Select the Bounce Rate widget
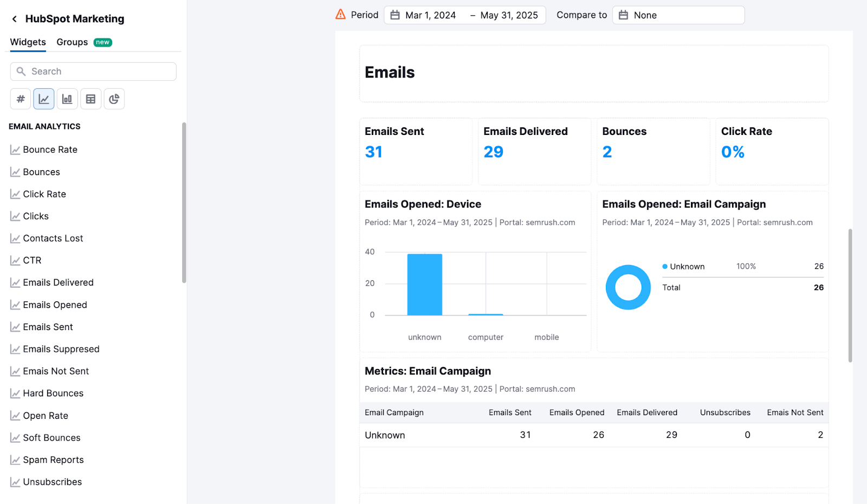The image size is (867, 504). pyautogui.click(x=50, y=150)
